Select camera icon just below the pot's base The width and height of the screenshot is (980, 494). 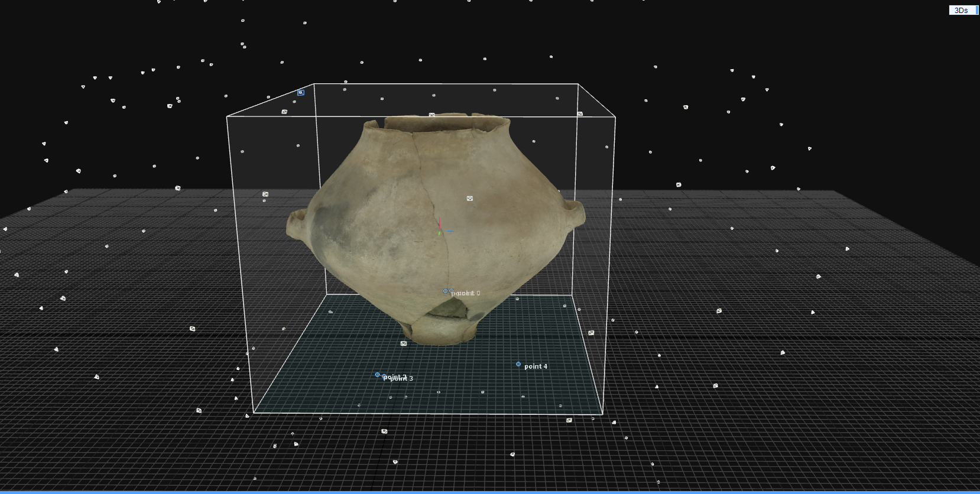[404, 343]
